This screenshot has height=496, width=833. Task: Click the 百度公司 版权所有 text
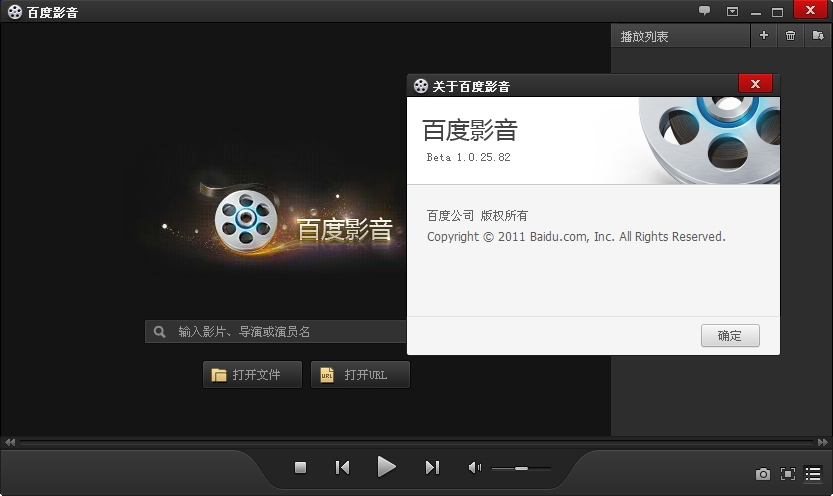point(477,216)
